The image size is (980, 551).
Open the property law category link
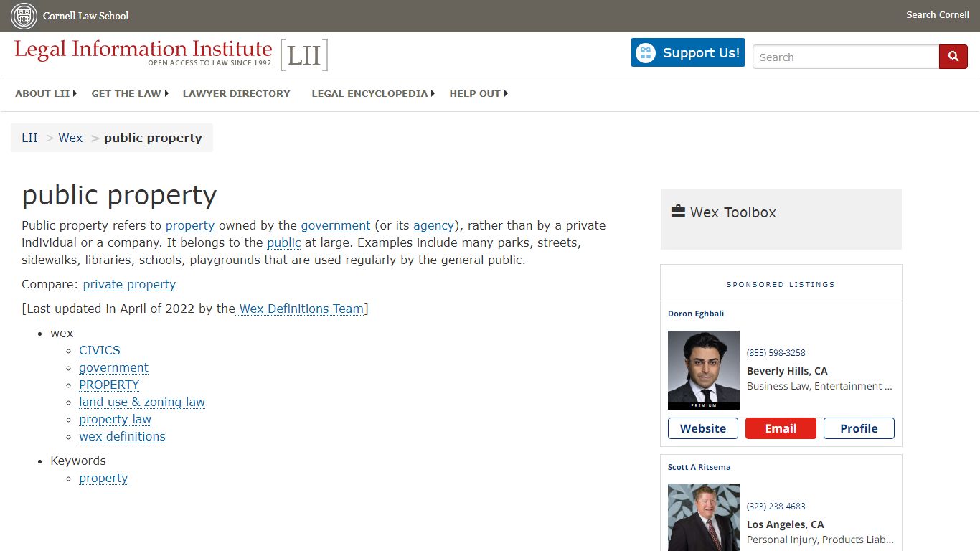[115, 419]
